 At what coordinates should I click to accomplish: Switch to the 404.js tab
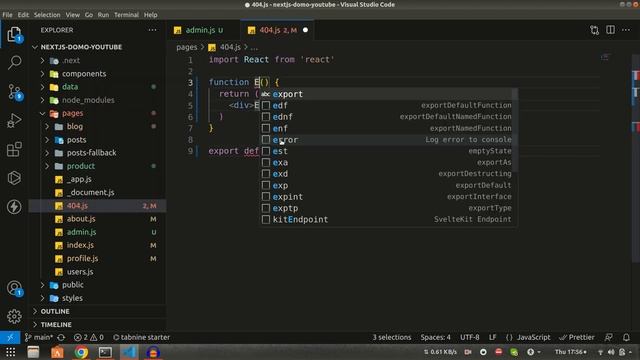pos(278,30)
